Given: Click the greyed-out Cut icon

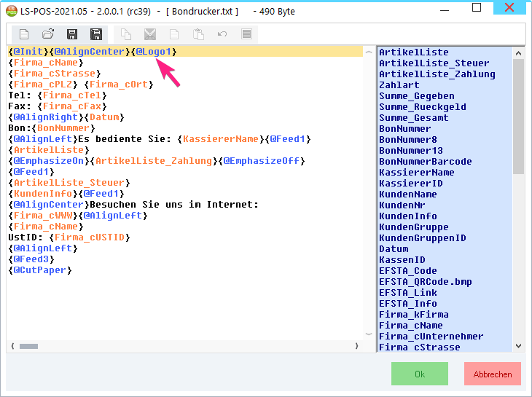Looking at the screenshot, I should coord(150,34).
